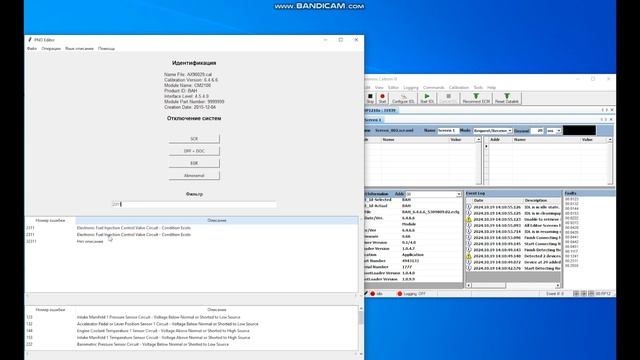Click the SCR disable button
Screen dimensions: 640x360
(x=194, y=139)
